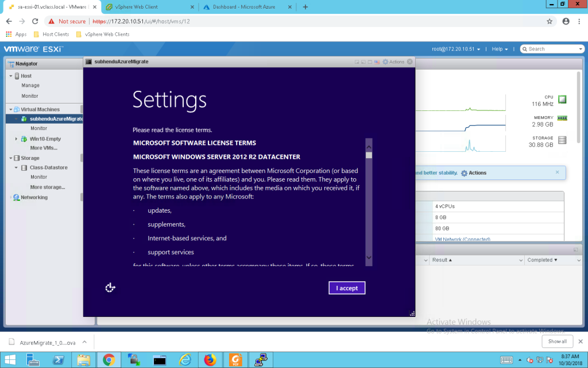Open a new browser tab
Image resolution: width=588 pixels, height=368 pixels.
point(305,7)
